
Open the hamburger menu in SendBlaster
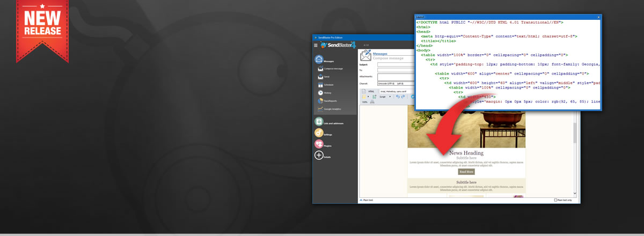[316, 45]
